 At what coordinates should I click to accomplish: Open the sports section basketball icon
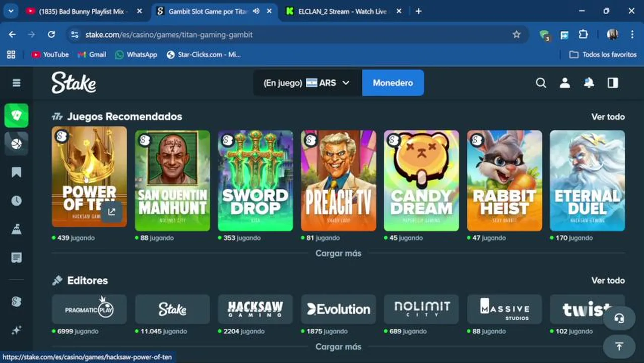pos(17,144)
